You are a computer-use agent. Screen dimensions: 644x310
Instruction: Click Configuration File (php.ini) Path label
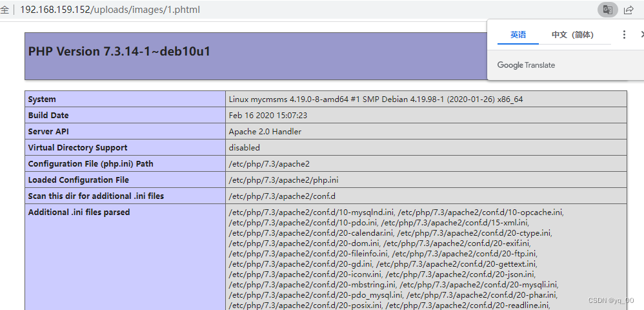coord(90,163)
